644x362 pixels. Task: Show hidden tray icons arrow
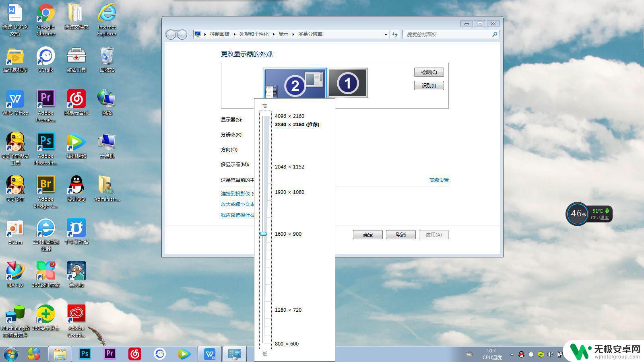coord(512,354)
